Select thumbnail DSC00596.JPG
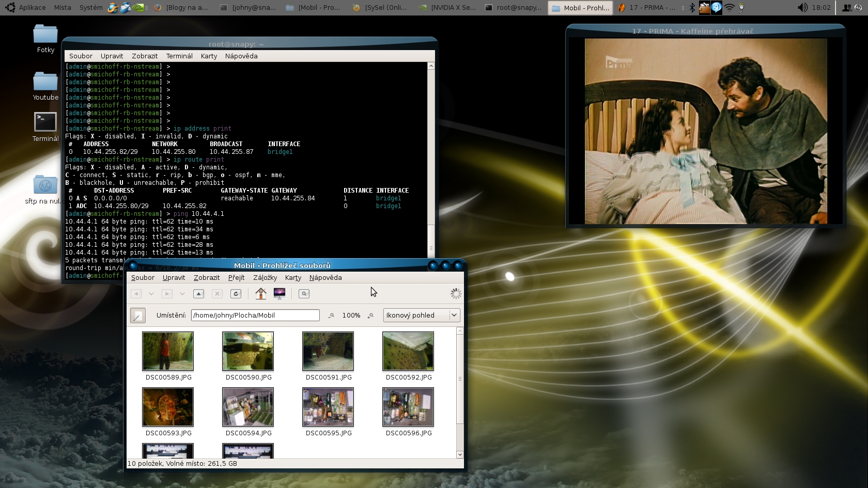868x488 pixels. pos(408,407)
